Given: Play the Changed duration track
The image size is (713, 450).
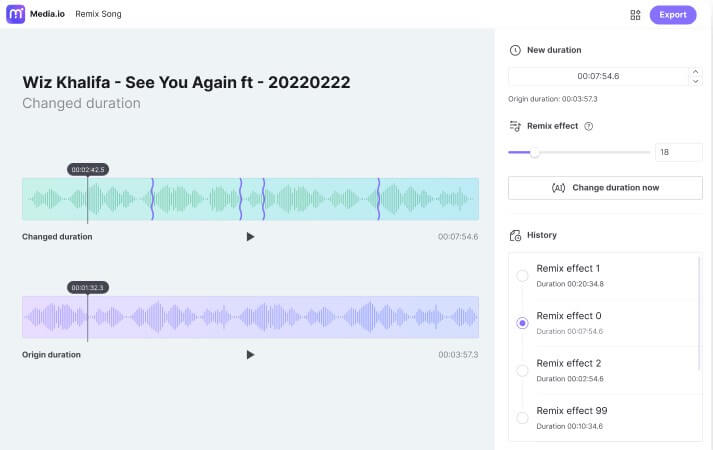Looking at the screenshot, I should click(x=250, y=237).
